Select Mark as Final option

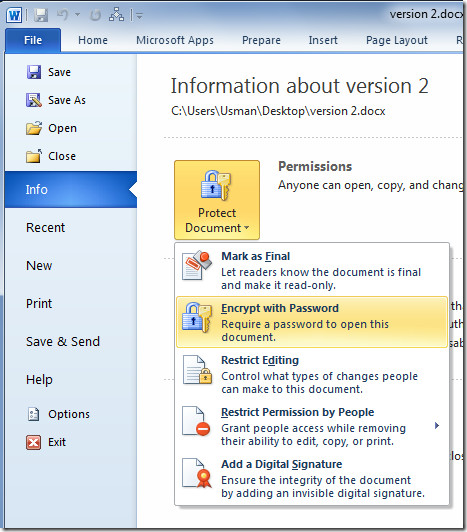[312, 270]
